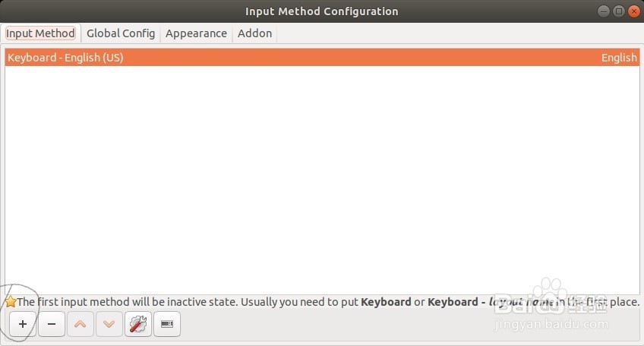Close the Input Method Configuration window
Image resolution: width=644 pixels, height=346 pixels.
633,11
